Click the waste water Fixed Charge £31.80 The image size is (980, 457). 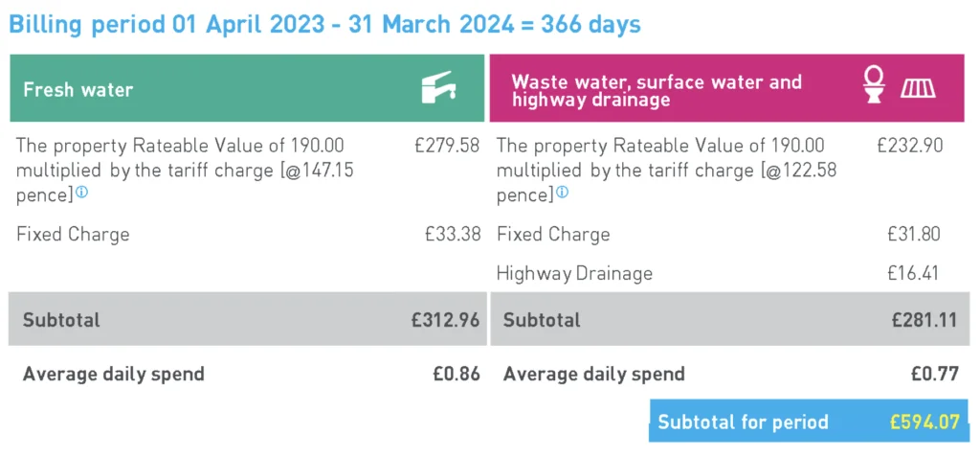(913, 234)
